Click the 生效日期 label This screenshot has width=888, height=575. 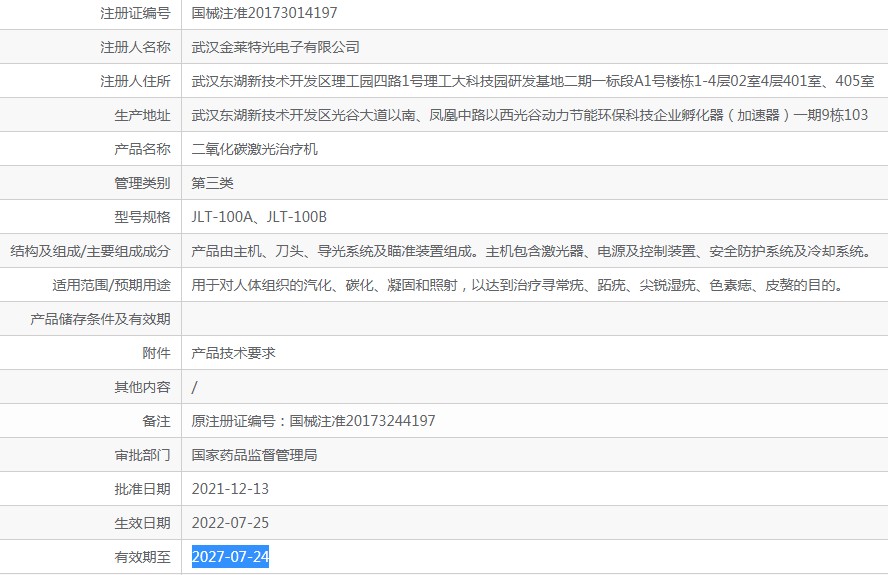(x=142, y=523)
